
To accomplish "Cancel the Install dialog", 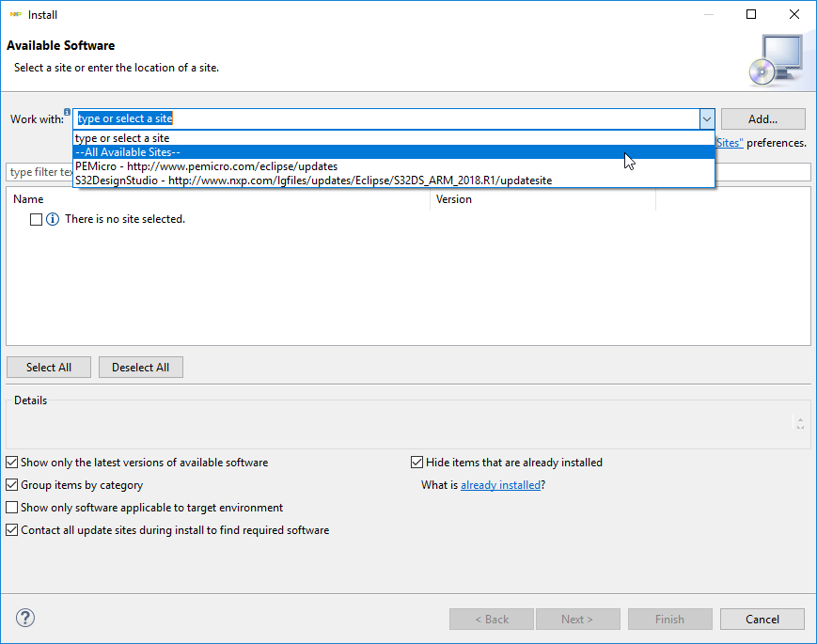I will point(762,620).
